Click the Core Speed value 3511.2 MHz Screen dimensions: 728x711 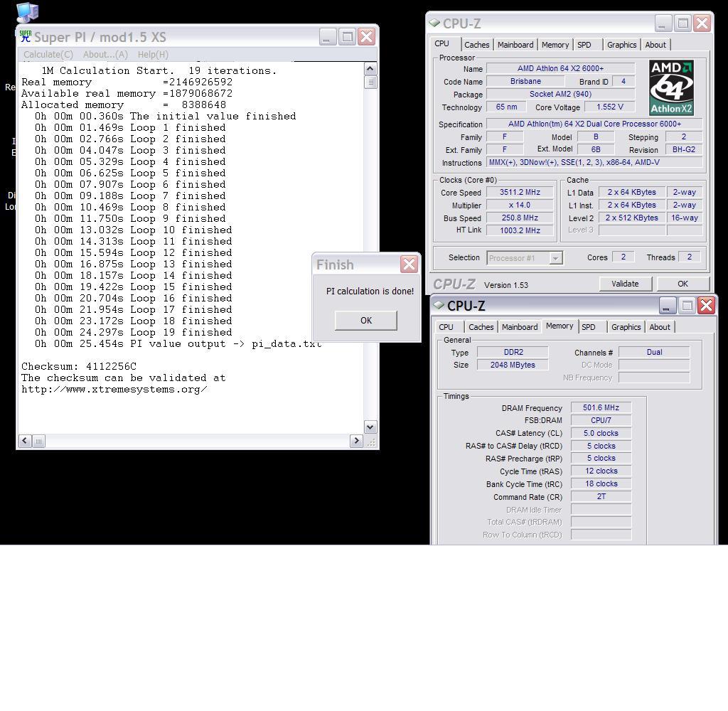(520, 192)
